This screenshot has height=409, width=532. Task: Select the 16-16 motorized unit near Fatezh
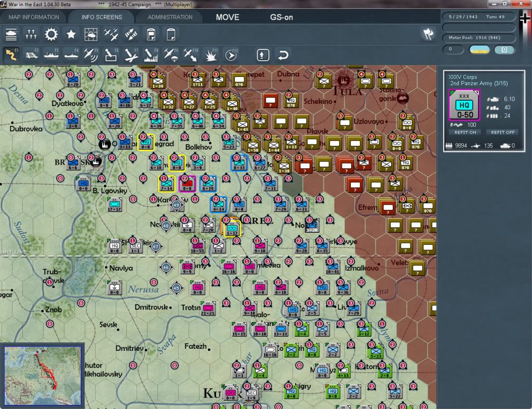[270, 350]
